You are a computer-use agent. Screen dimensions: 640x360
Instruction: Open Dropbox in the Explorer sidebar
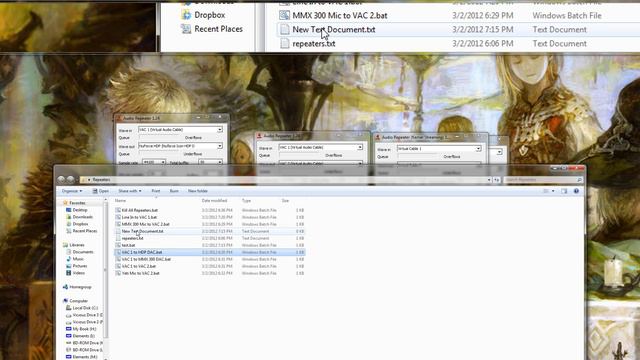(77, 224)
